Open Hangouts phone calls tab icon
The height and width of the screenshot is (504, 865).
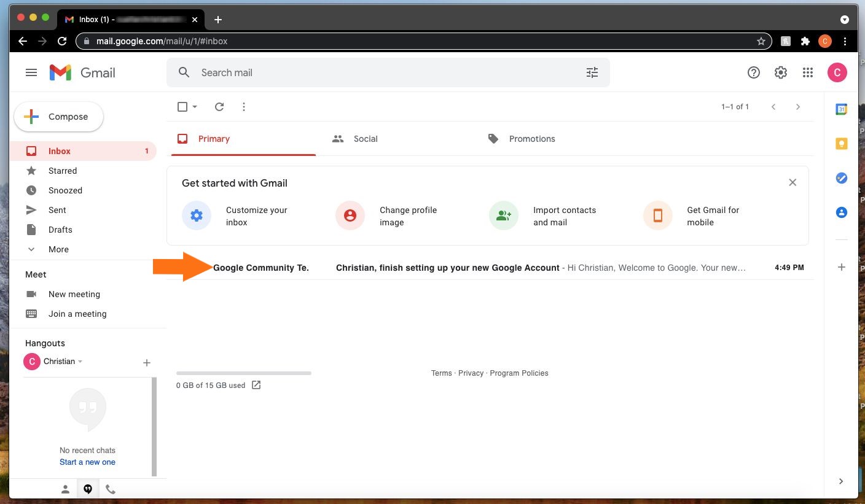(x=111, y=489)
